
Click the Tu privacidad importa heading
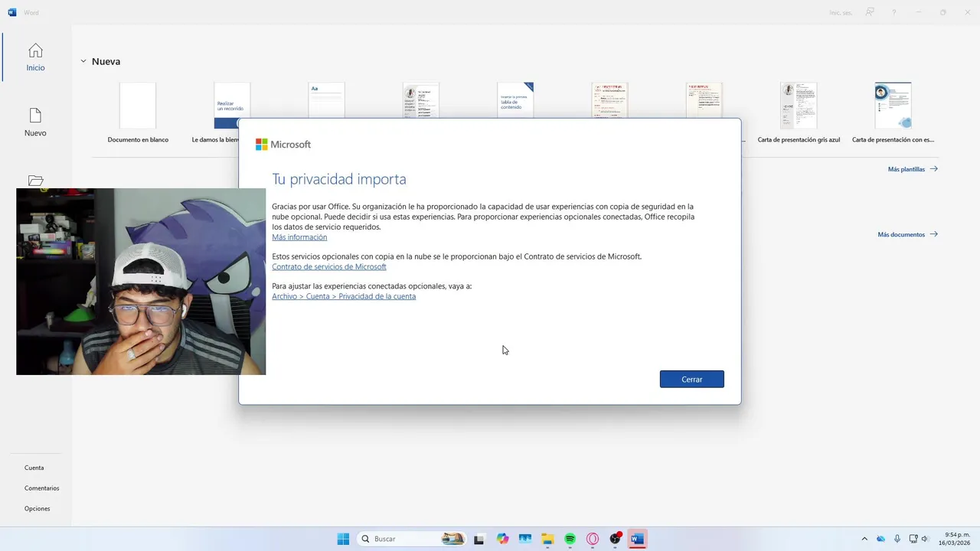339,179
